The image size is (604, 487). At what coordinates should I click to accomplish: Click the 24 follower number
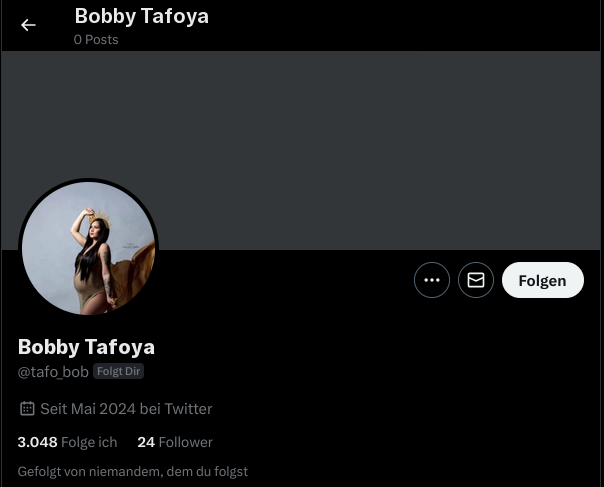pyautogui.click(x=146, y=442)
